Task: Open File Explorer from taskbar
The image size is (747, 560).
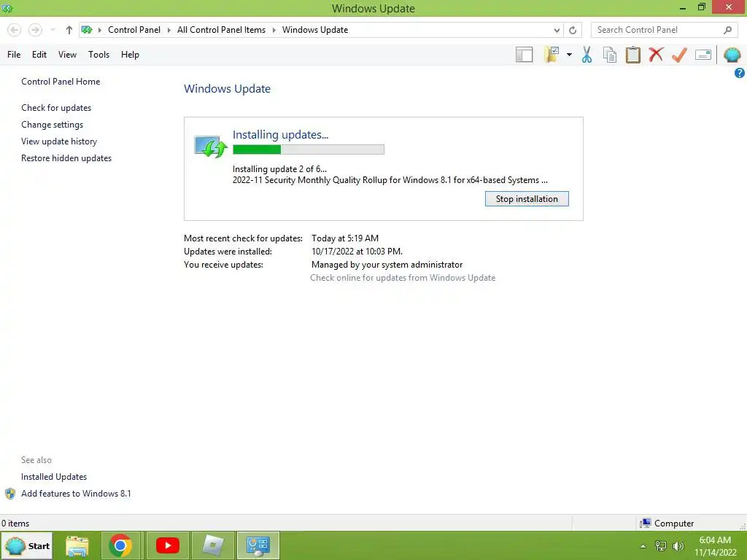Action: click(x=77, y=545)
